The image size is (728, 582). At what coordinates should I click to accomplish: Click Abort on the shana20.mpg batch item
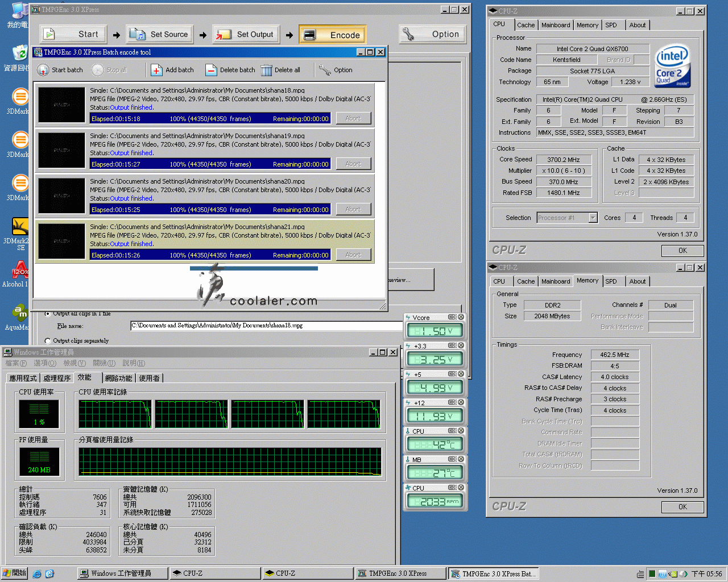353,209
